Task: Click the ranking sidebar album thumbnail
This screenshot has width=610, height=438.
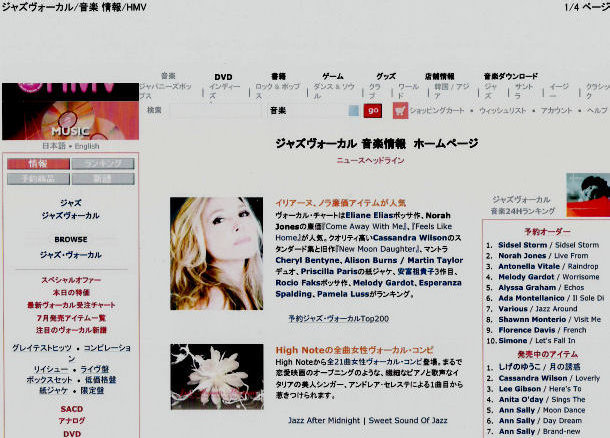Action: pos(587,194)
